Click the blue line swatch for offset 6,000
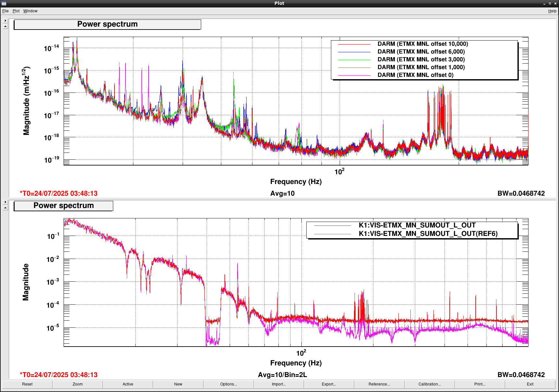This screenshot has height=392, width=559. [354, 52]
